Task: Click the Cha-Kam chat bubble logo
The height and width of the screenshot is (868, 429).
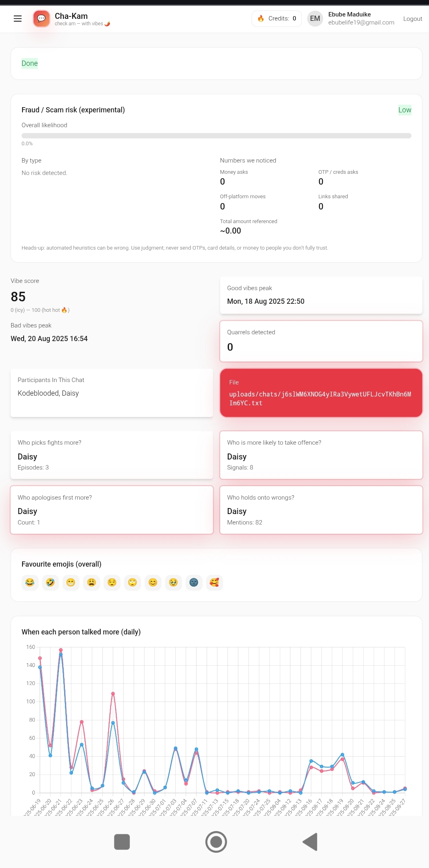Action: tap(41, 18)
